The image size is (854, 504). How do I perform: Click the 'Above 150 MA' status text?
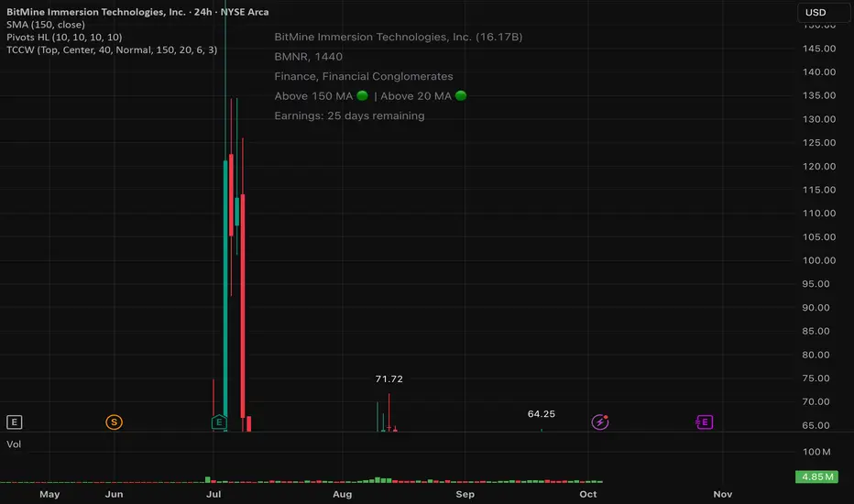point(313,96)
